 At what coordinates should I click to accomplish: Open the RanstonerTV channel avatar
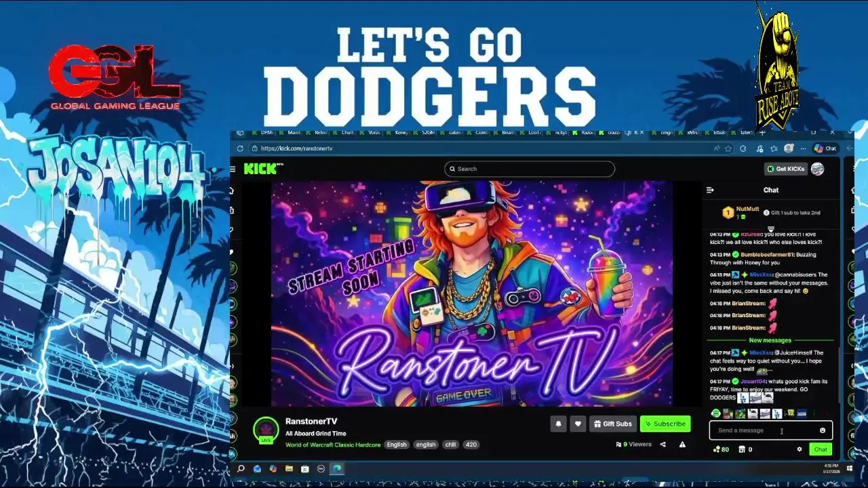tap(266, 430)
